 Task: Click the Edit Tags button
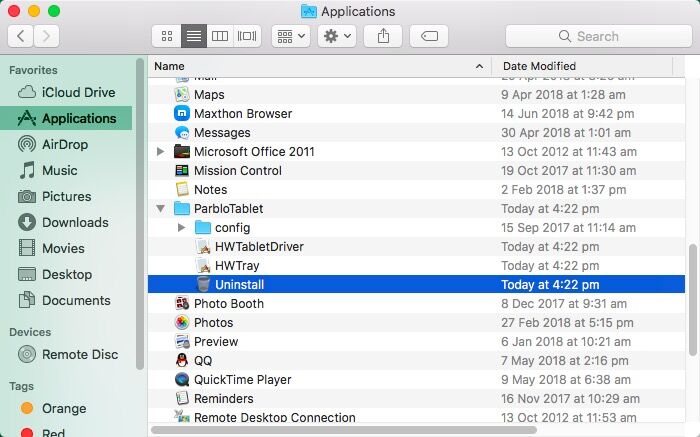pos(429,36)
